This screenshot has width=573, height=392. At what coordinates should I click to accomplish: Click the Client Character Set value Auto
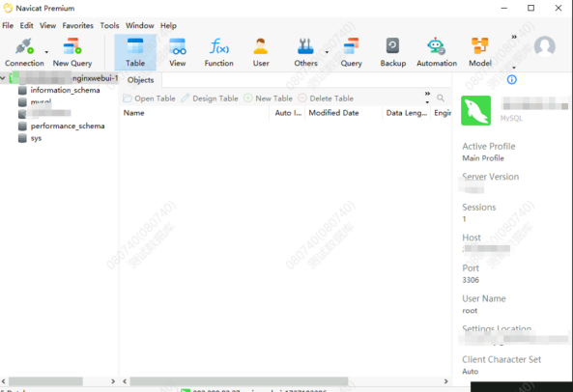coord(471,372)
